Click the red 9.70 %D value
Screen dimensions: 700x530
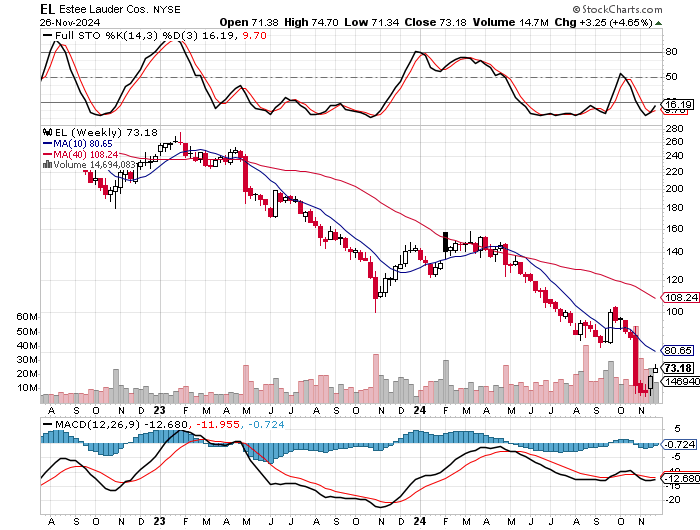tap(254, 35)
